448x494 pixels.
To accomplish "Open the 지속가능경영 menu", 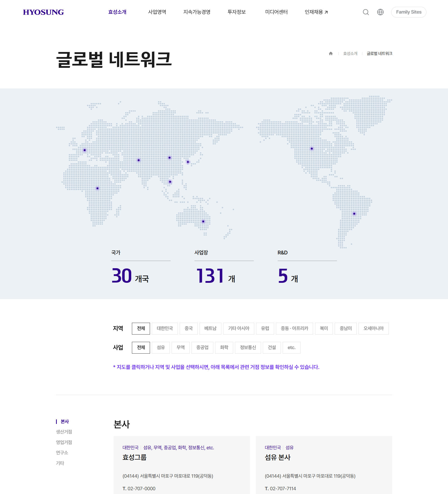I will tap(197, 12).
